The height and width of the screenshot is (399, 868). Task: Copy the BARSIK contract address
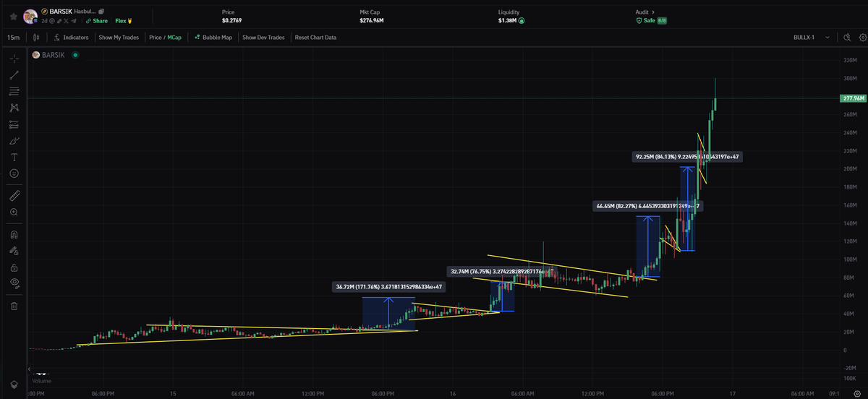click(x=101, y=12)
